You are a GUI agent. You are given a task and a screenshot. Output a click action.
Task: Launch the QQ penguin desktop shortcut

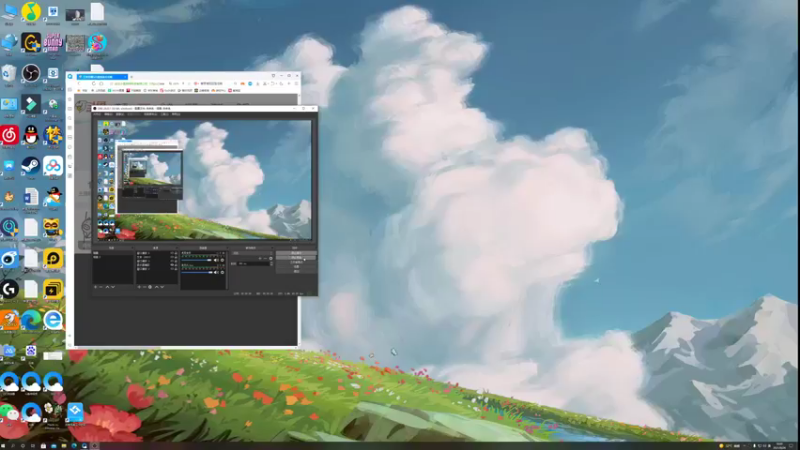tap(31, 135)
